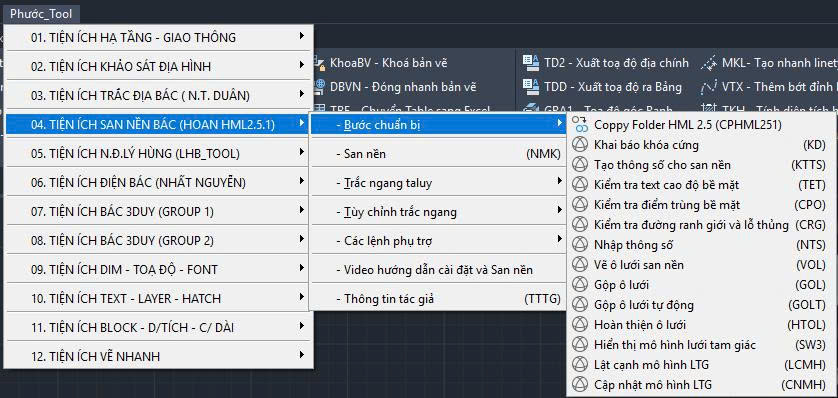Expand 07. TIỆN ÍCH BÁC 3DUY (GROUP 1) arrow
The image size is (838, 398).
302,210
